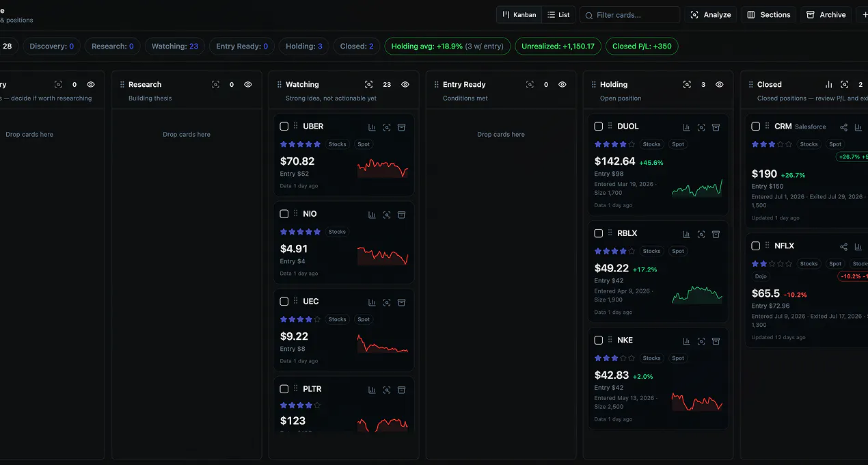Image resolution: width=868 pixels, height=465 pixels.
Task: Filter by Closed: 2 pill
Action: (x=357, y=46)
